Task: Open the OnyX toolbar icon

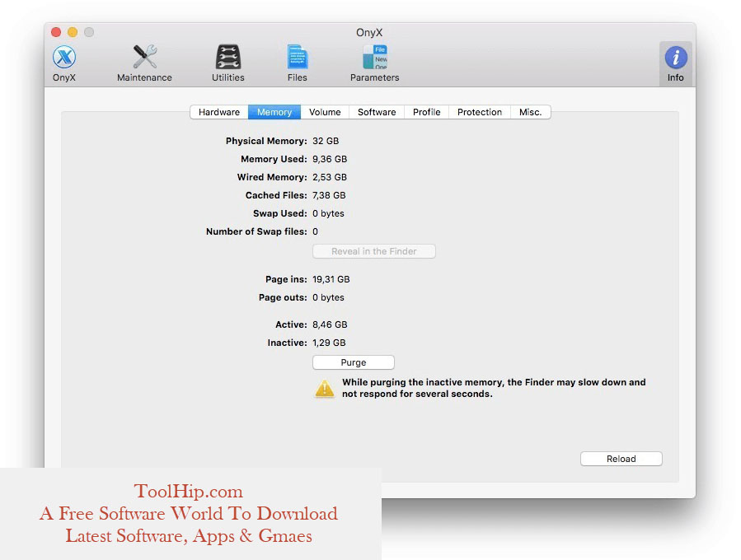Action: point(64,63)
